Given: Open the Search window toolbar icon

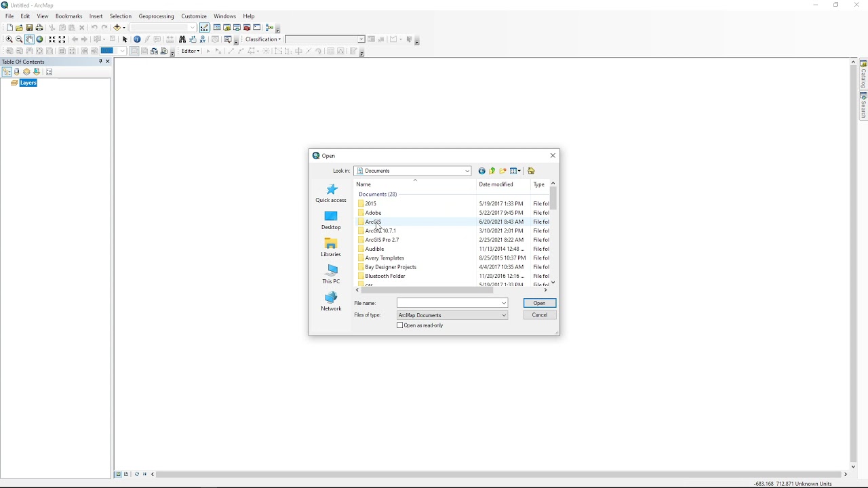Looking at the screenshot, I should tap(237, 28).
